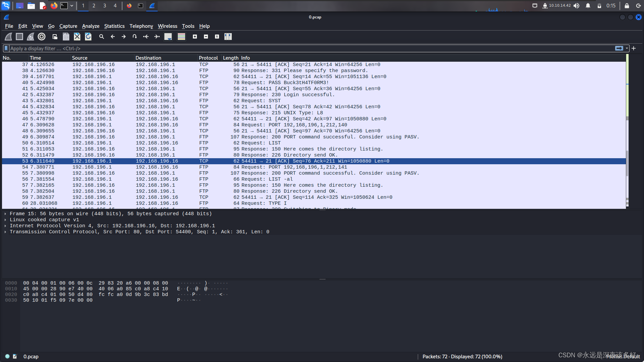
Task: Open the Go menu
Action: [x=51, y=26]
